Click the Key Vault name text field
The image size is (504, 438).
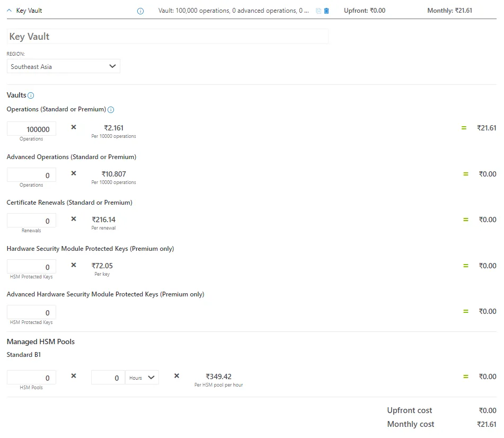point(167,37)
